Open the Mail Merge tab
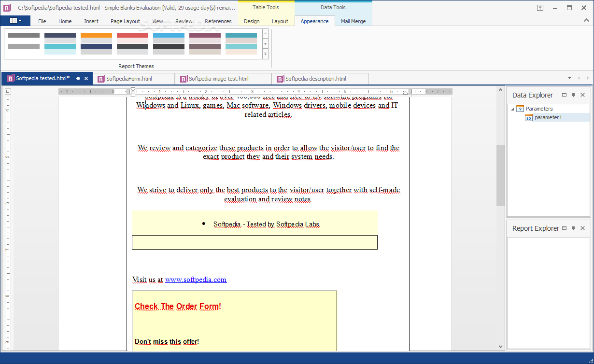This screenshot has height=364, width=594. point(354,21)
